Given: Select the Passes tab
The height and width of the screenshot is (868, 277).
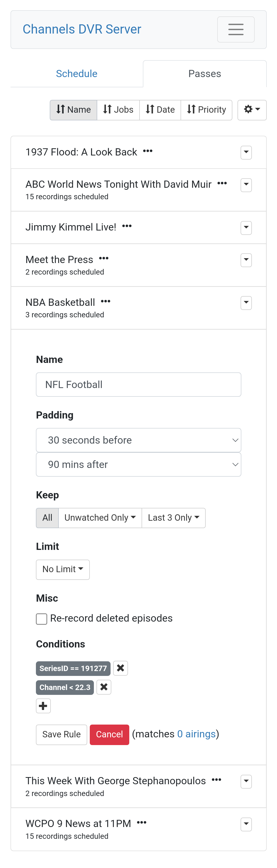Looking at the screenshot, I should [x=204, y=74].
